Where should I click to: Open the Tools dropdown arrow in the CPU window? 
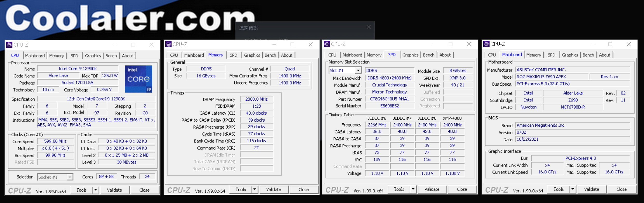[95, 190]
